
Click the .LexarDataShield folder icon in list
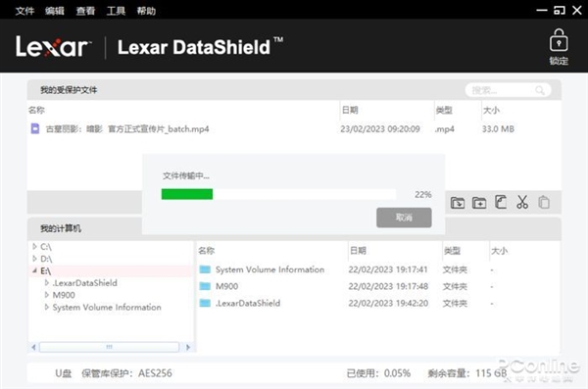(205, 303)
